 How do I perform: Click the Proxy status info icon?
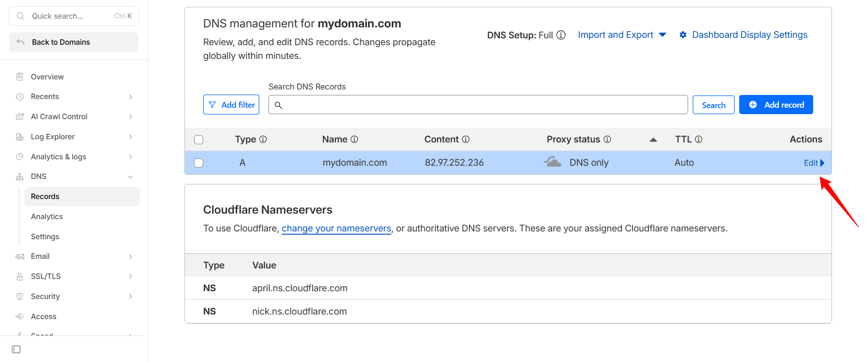point(607,139)
